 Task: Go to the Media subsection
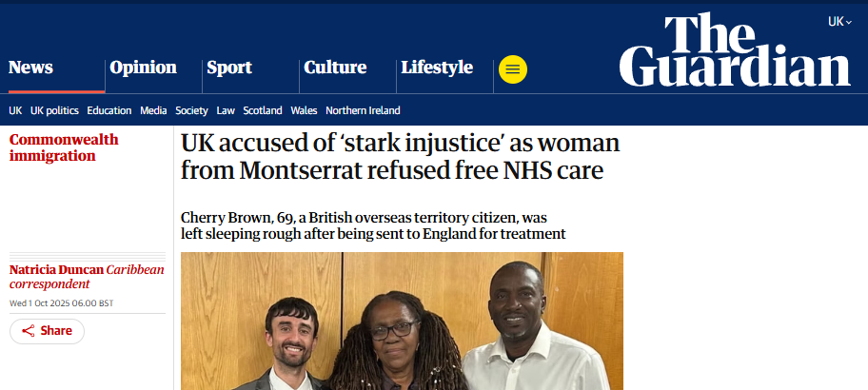pyautogui.click(x=153, y=110)
